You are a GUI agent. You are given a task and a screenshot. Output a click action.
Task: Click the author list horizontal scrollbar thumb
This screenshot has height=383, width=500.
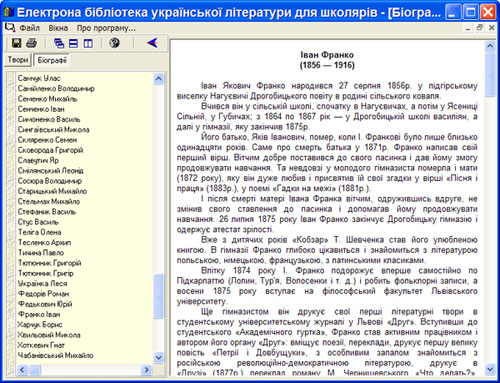pyautogui.click(x=35, y=370)
